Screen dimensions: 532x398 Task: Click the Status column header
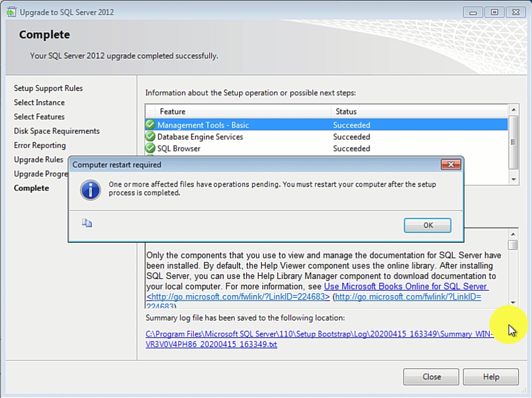pos(419,111)
